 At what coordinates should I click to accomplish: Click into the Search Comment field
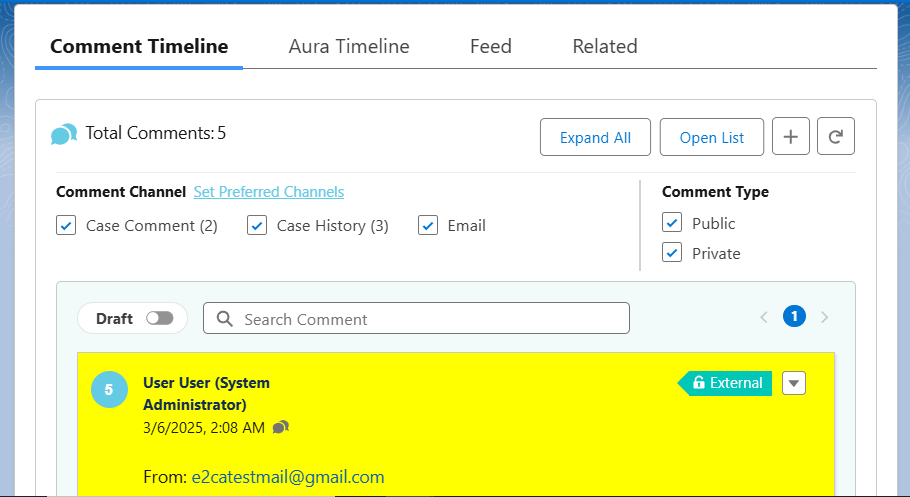click(416, 318)
